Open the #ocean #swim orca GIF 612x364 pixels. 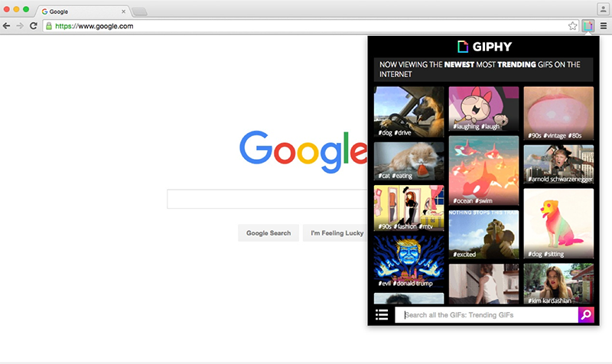click(x=483, y=171)
